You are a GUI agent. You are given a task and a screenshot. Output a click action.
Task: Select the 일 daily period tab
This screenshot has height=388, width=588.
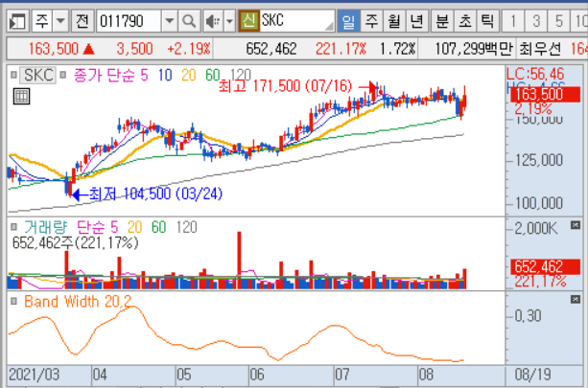point(348,21)
